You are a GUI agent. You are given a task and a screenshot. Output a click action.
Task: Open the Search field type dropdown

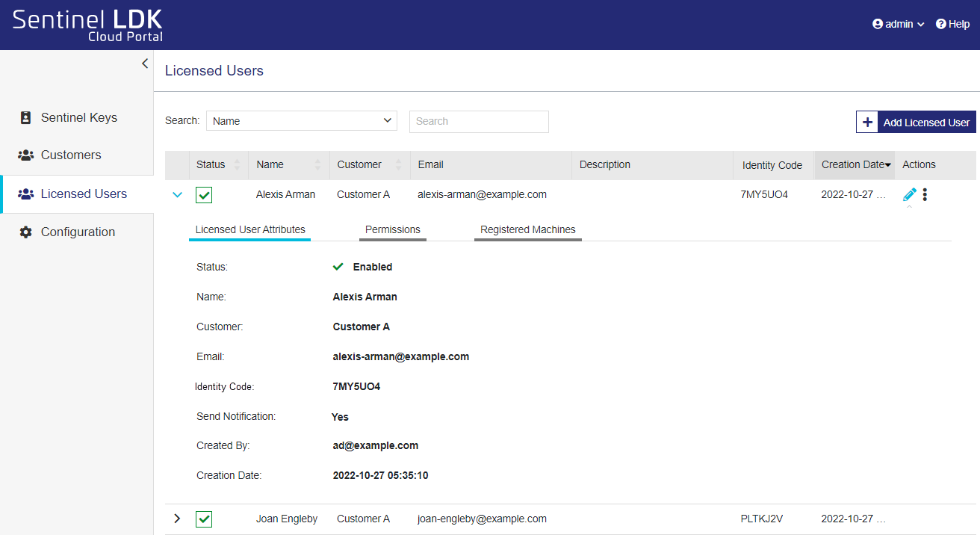tap(302, 121)
